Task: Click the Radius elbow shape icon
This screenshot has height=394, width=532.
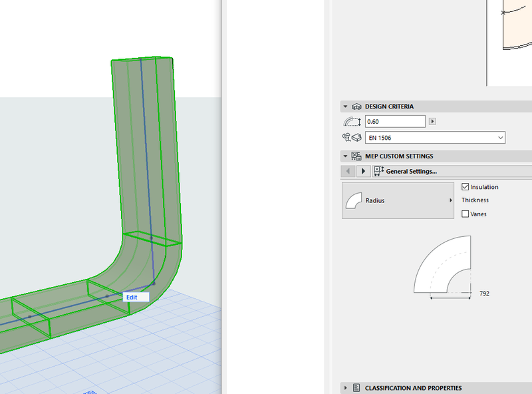Action: click(x=354, y=200)
